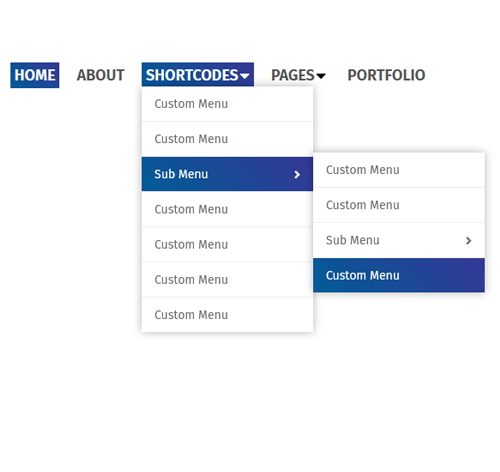Open the ABOUT page link
Viewport: 500px width, 472px height.
100,75
